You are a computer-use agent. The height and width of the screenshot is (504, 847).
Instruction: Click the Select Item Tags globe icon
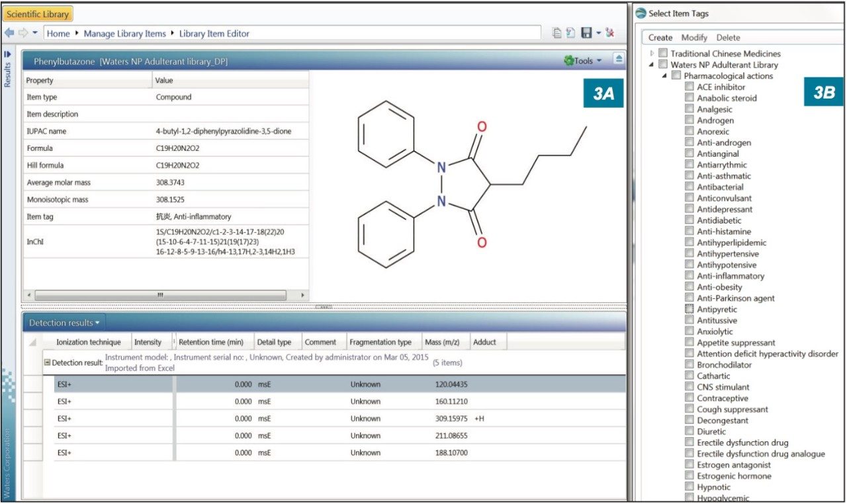click(x=640, y=14)
